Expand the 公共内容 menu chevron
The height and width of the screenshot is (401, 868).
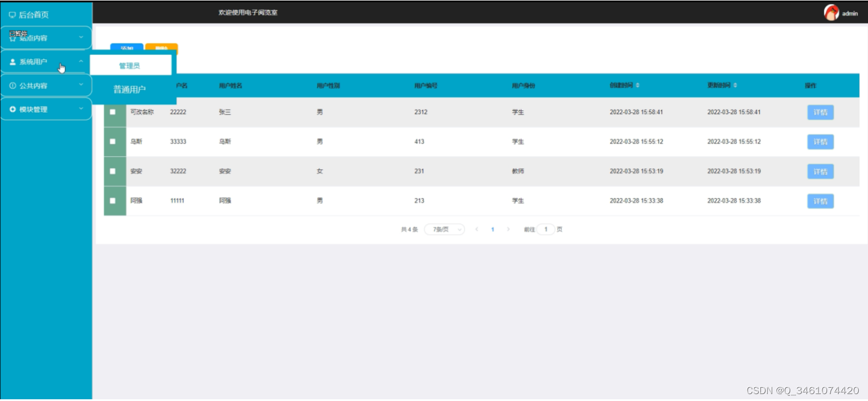click(x=81, y=85)
